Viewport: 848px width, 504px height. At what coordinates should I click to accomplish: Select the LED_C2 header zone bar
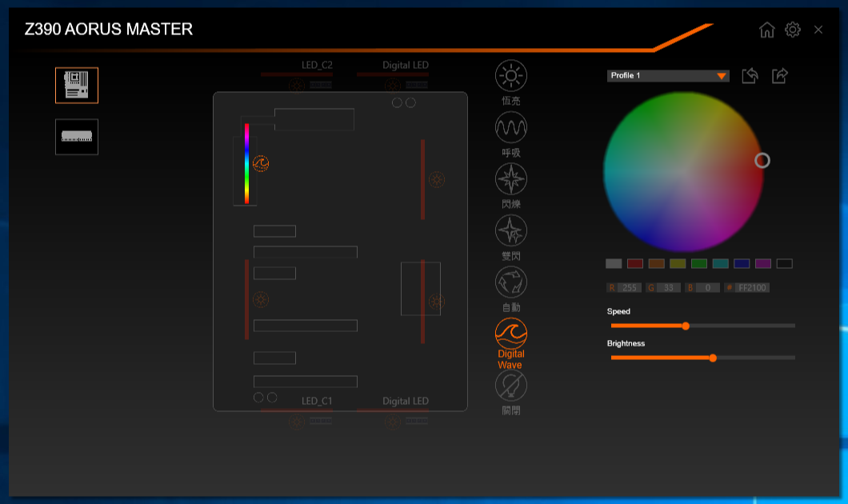tap(297, 74)
